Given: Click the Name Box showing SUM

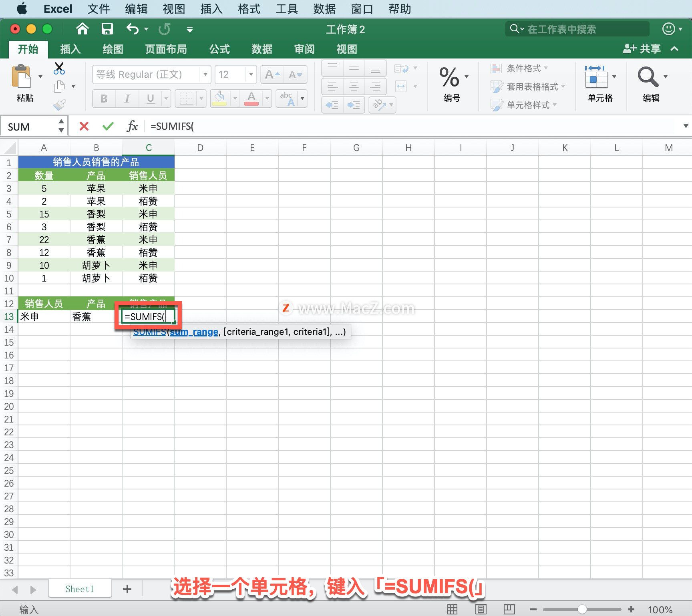Looking at the screenshot, I should (x=30, y=127).
